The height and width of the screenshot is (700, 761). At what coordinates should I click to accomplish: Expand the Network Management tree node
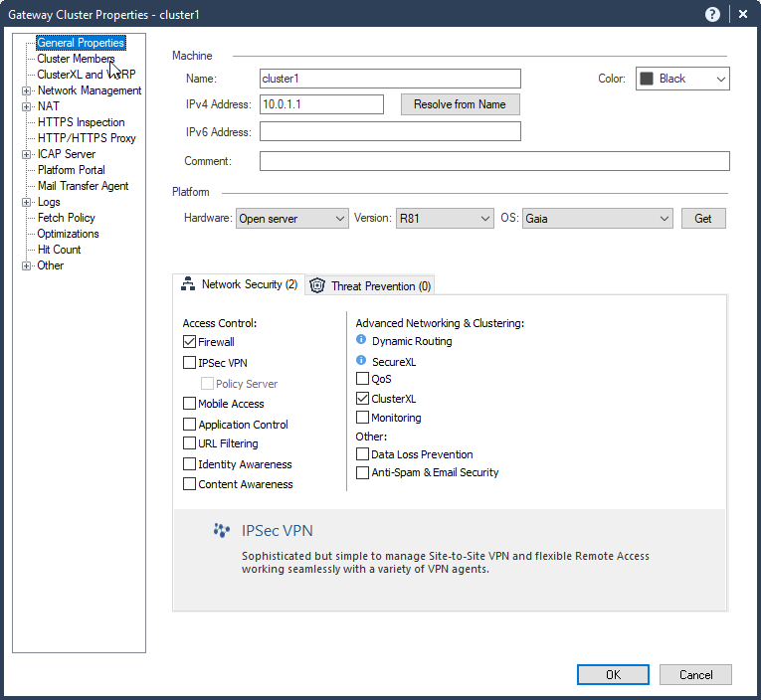coord(26,90)
